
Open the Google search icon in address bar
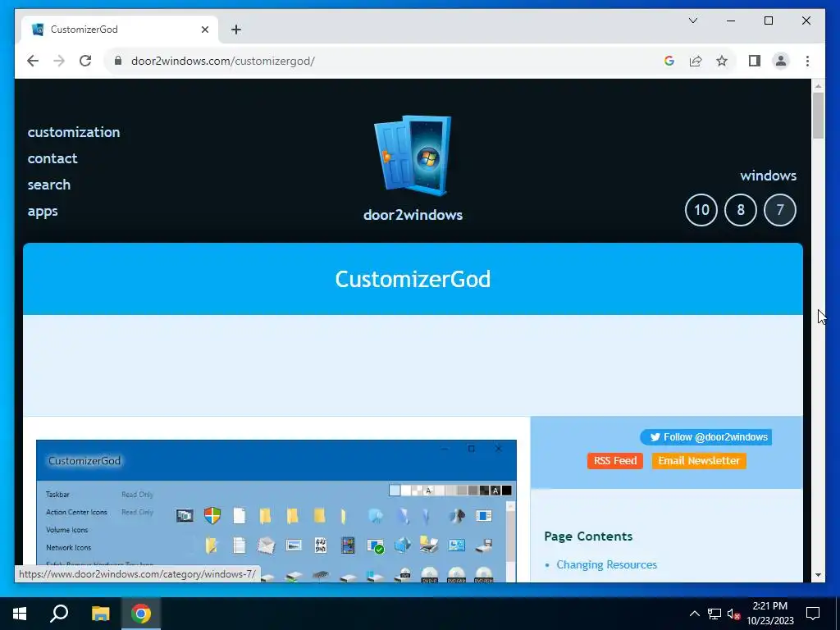click(669, 61)
